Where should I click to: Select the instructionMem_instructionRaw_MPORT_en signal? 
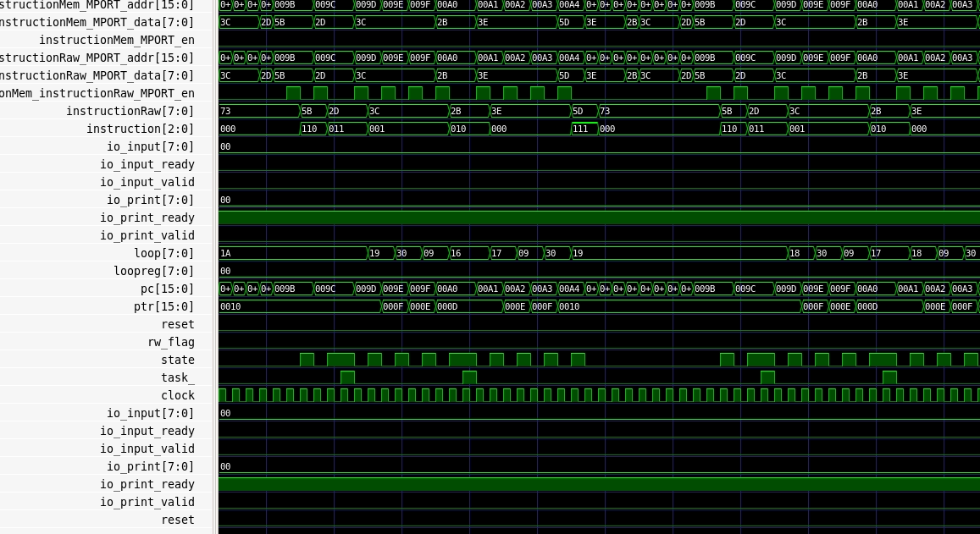[97, 93]
